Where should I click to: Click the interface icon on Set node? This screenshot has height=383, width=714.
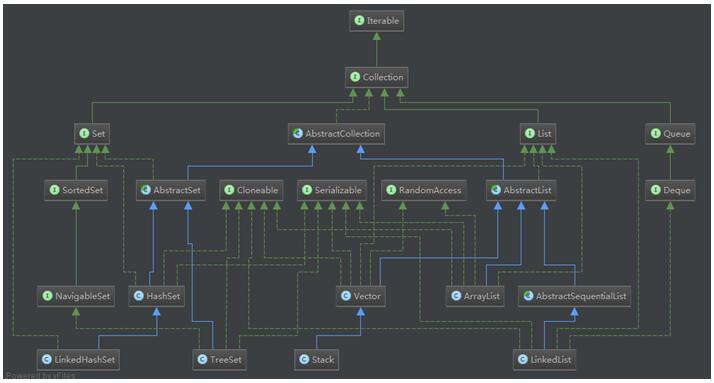click(x=84, y=133)
